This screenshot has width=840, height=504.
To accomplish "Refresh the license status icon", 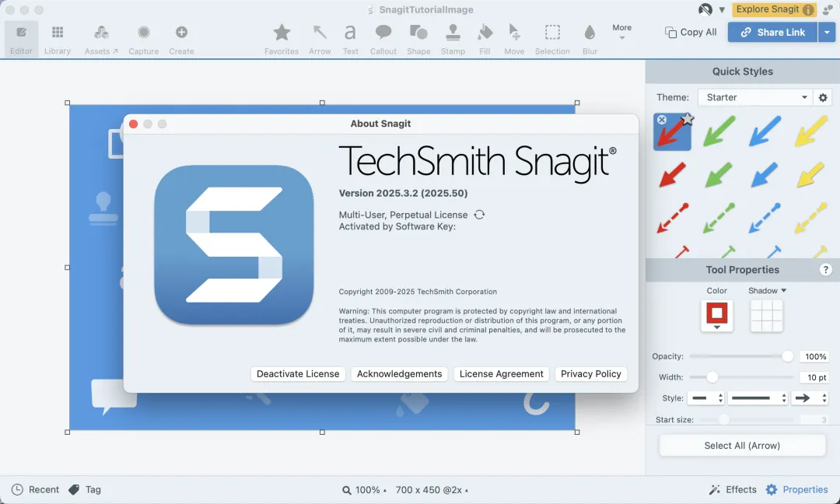I will point(480,215).
